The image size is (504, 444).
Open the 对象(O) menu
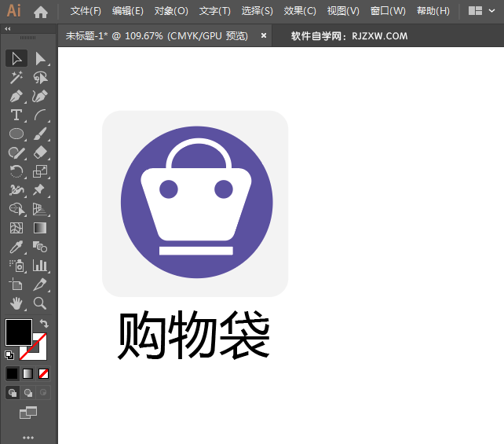(171, 11)
